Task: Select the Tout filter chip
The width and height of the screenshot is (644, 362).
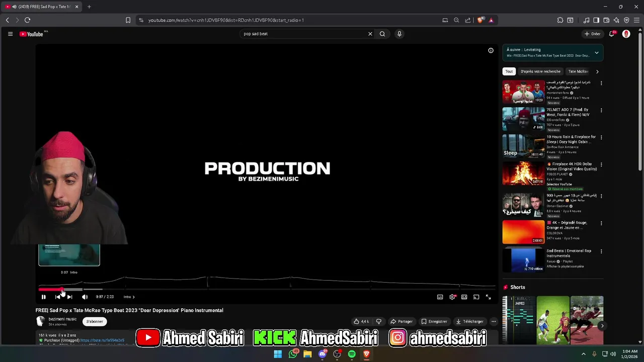Action: coord(509,71)
